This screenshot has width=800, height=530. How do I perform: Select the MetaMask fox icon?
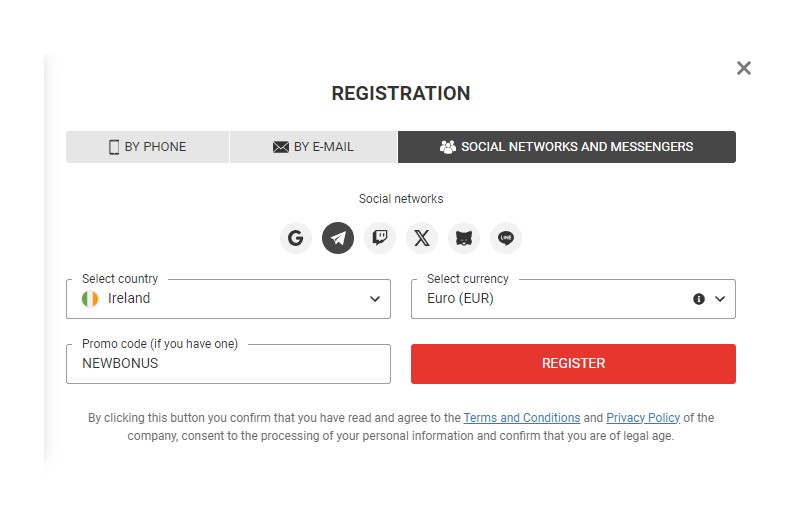tap(464, 238)
